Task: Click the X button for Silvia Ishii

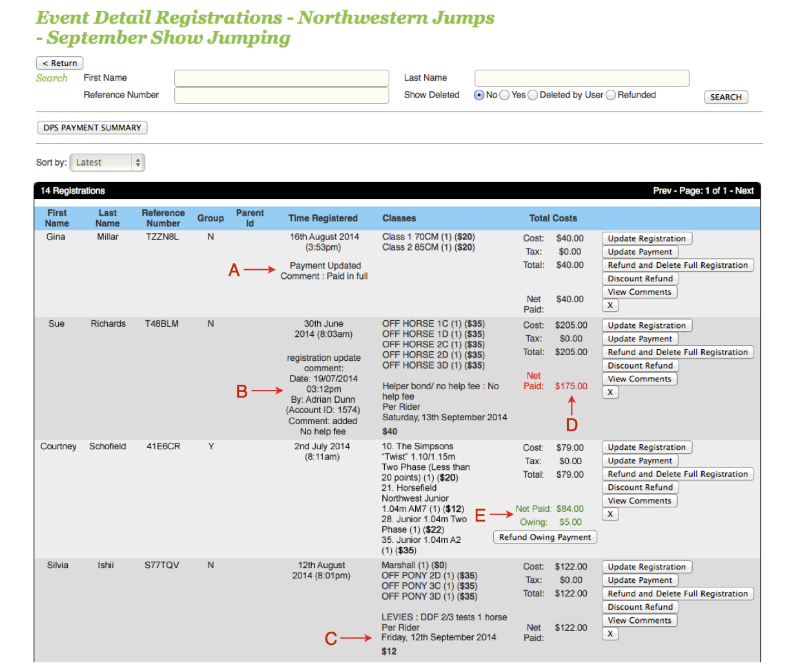Action: pos(610,634)
